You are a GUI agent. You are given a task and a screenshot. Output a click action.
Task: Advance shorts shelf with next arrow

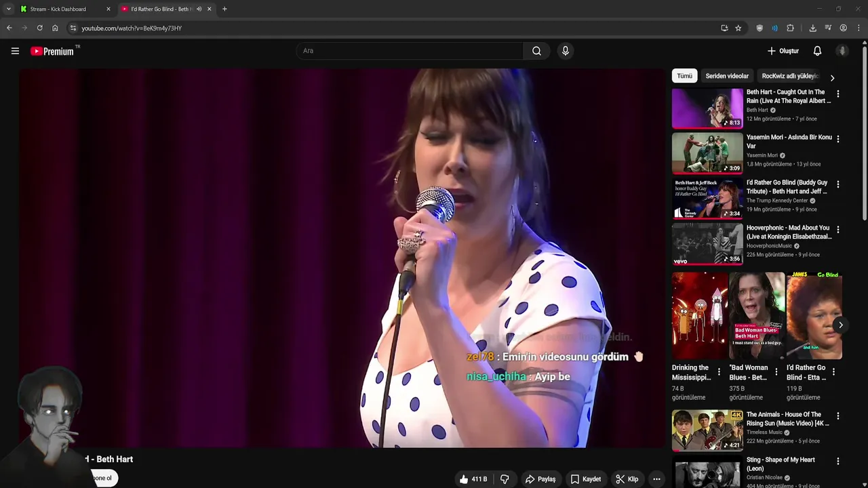click(x=840, y=325)
